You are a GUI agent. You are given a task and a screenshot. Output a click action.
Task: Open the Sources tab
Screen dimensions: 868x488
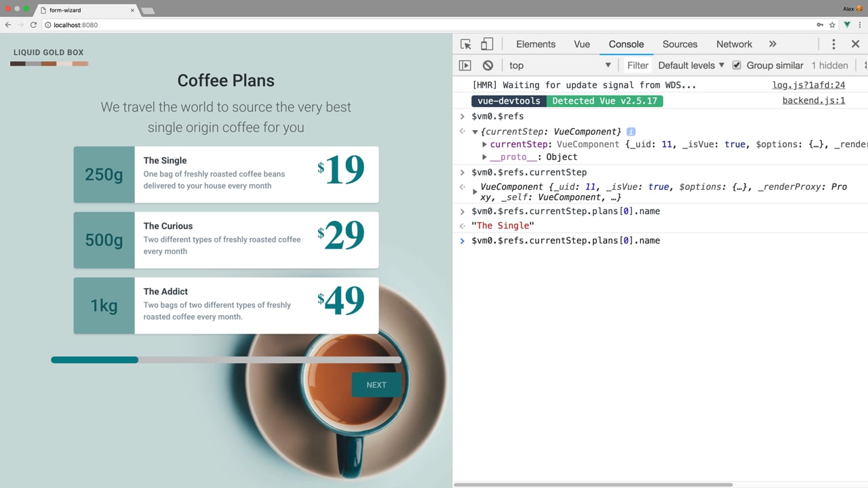point(679,44)
